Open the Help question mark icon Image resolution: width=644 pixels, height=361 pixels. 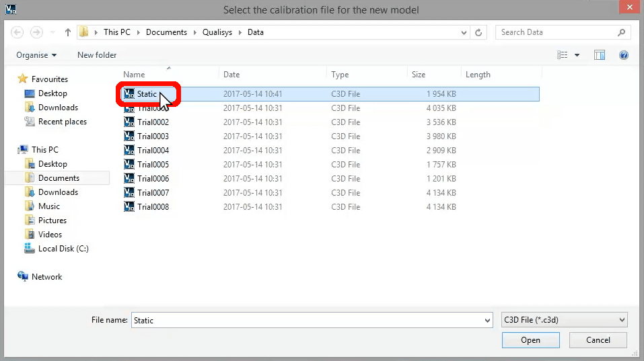click(623, 55)
